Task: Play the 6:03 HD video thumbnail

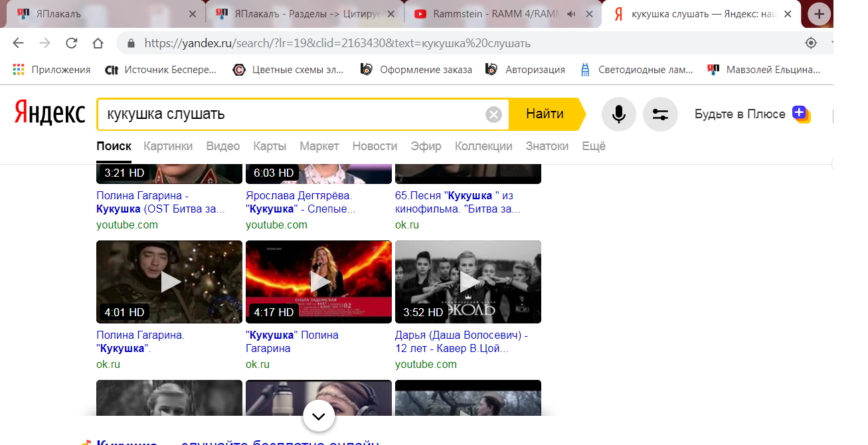Action: 319,173
